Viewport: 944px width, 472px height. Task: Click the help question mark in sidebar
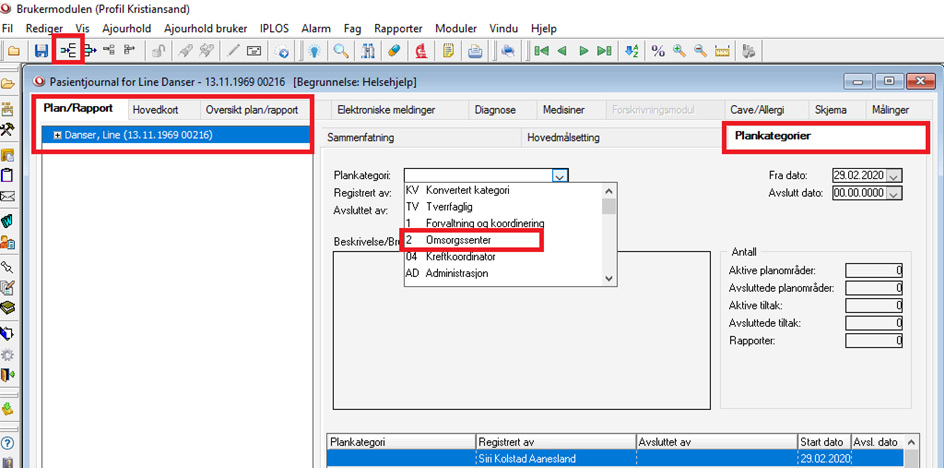(8, 444)
